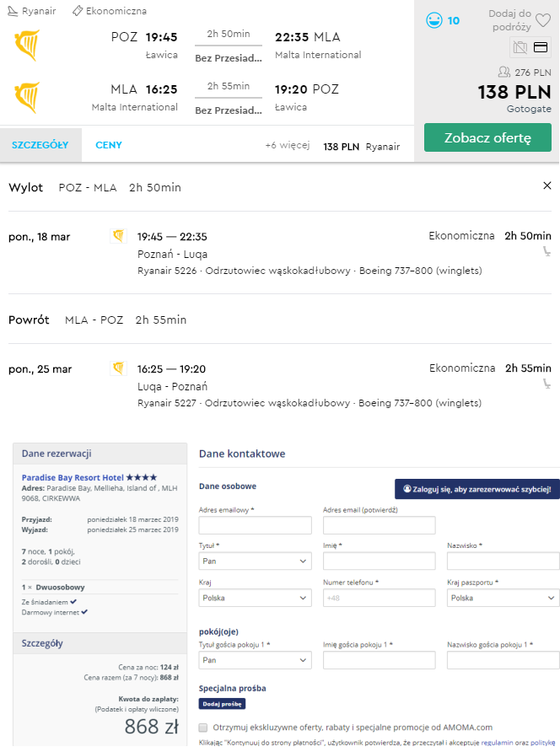Screen dimensions: 560x752
Task: Click the large 138 PLN price
Action: point(514,92)
